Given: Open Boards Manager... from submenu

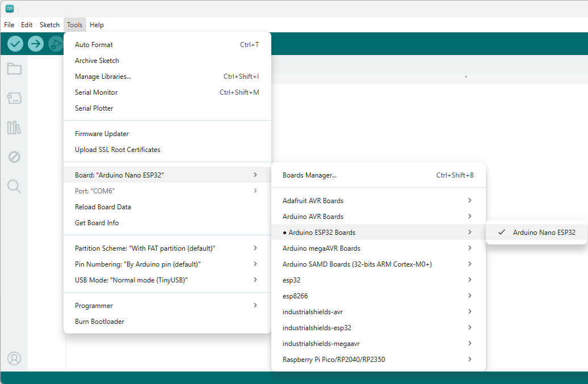Looking at the screenshot, I should click(379, 175).
